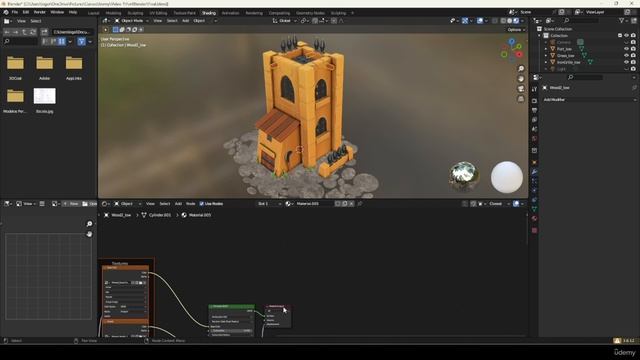
Task: Open the Object Data properties tab icon
Action: (x=534, y=209)
